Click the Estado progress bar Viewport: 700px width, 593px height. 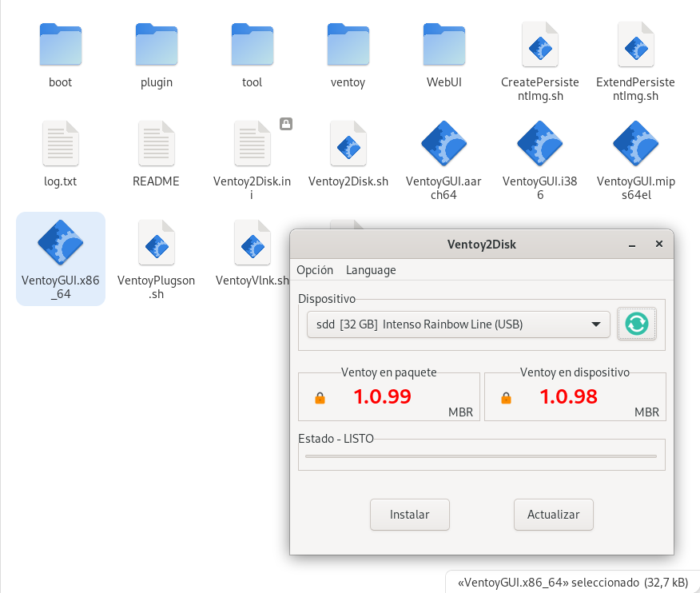481,456
